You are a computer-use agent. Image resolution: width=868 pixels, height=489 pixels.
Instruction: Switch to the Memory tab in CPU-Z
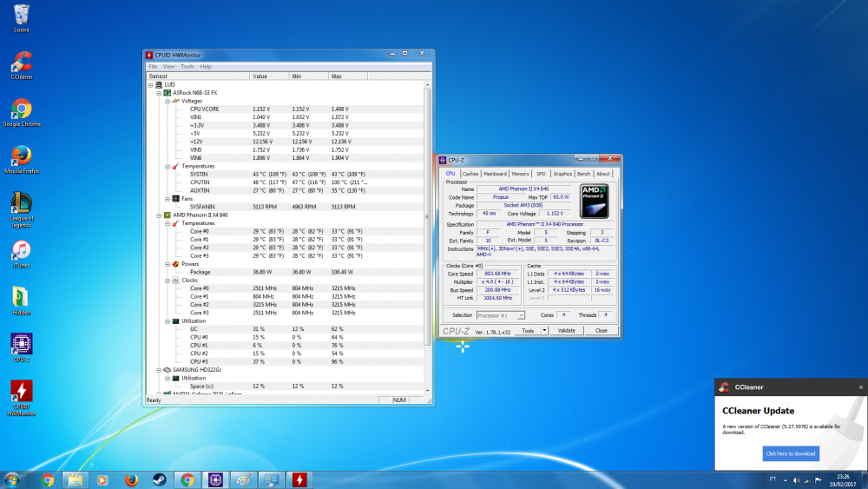click(520, 174)
